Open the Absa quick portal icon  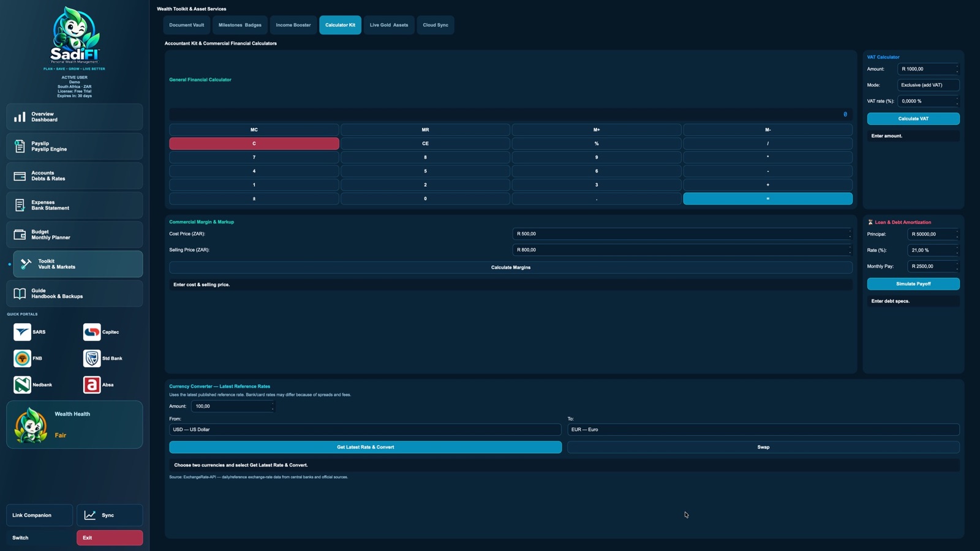[x=92, y=384]
